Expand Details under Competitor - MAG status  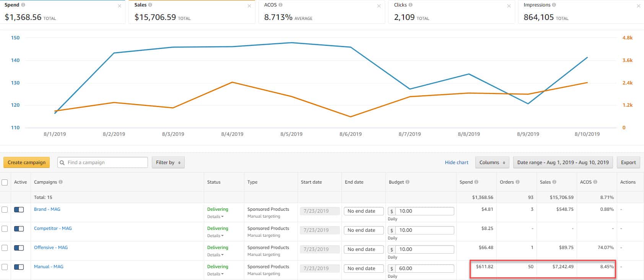coord(215,236)
